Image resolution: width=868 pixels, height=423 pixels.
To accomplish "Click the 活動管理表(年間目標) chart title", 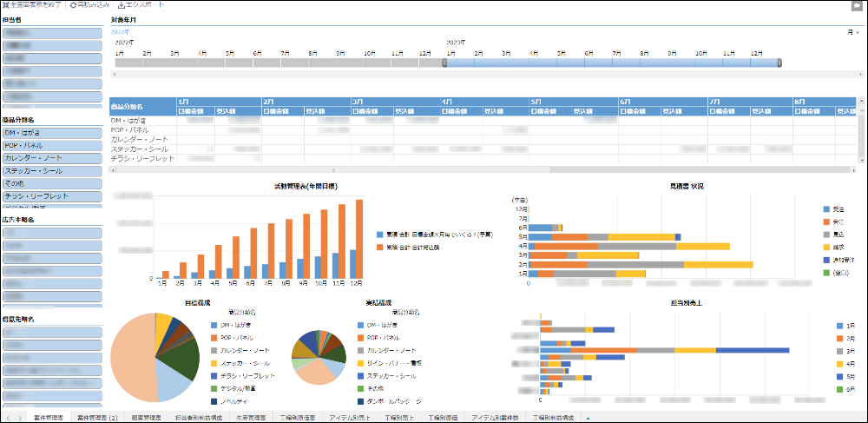I will click(x=306, y=187).
